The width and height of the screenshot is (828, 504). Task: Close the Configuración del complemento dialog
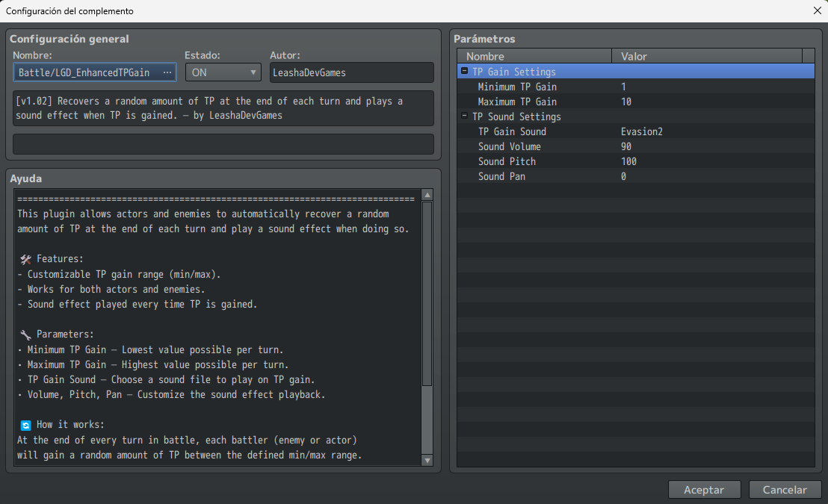click(817, 10)
